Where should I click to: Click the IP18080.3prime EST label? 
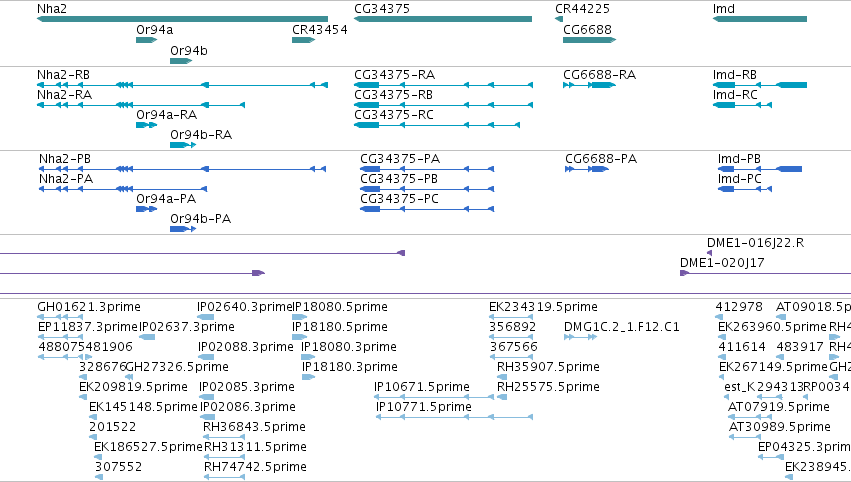coord(349,347)
